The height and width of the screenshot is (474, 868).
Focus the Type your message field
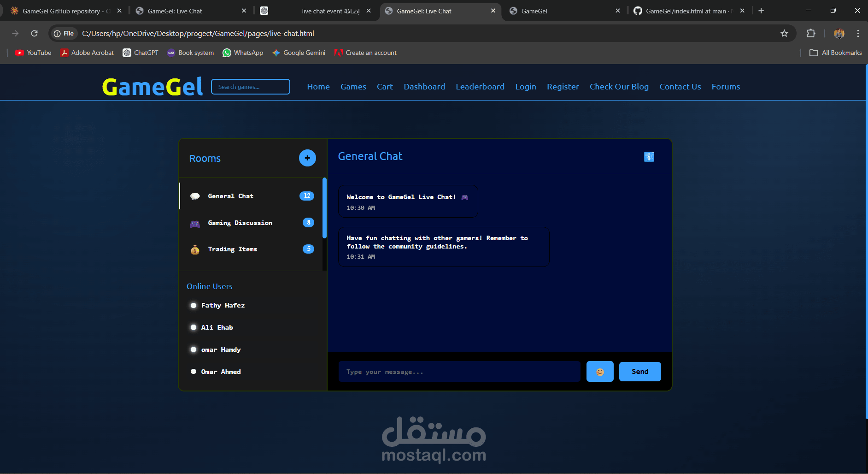(x=459, y=372)
